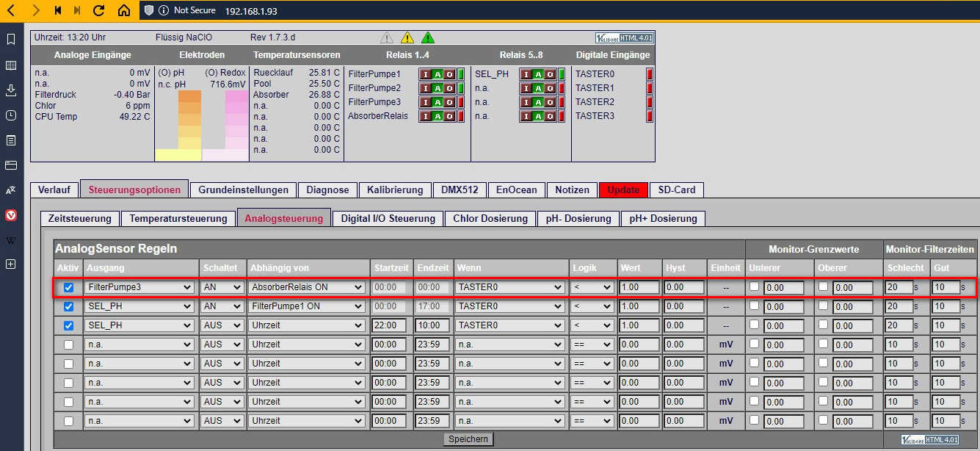
Task: Open the Translate panel in sidebar
Action: (x=11, y=190)
